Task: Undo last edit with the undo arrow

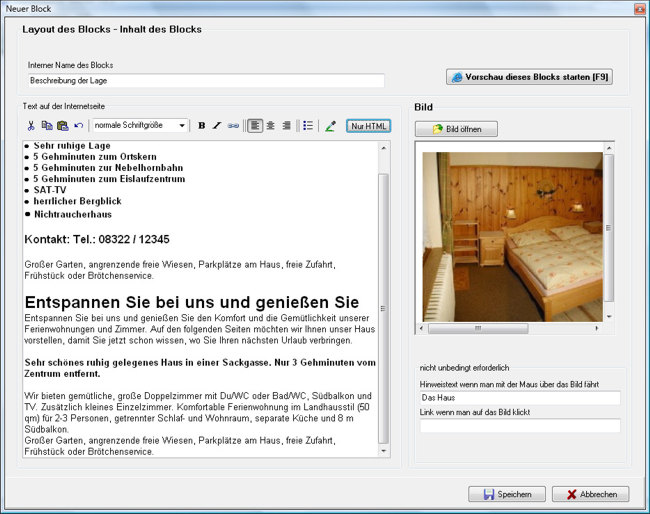Action: coord(78,126)
